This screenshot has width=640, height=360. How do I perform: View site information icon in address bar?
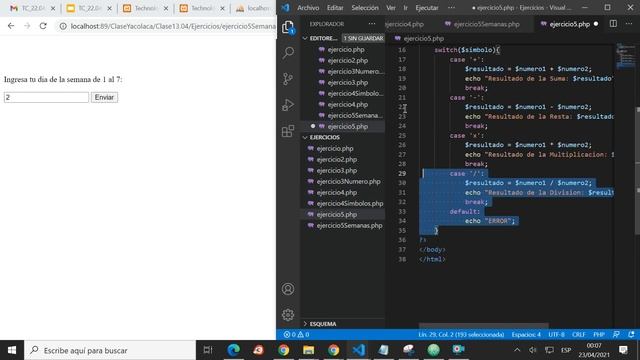click(x=63, y=27)
